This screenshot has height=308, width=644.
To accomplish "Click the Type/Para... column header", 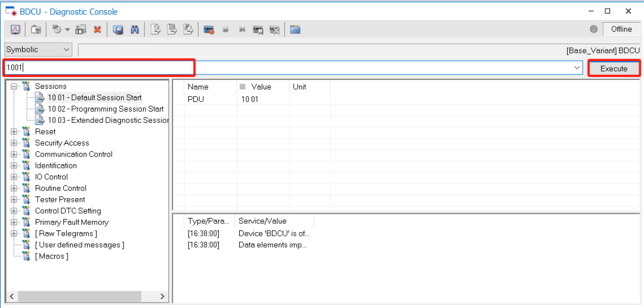I will point(209,221).
